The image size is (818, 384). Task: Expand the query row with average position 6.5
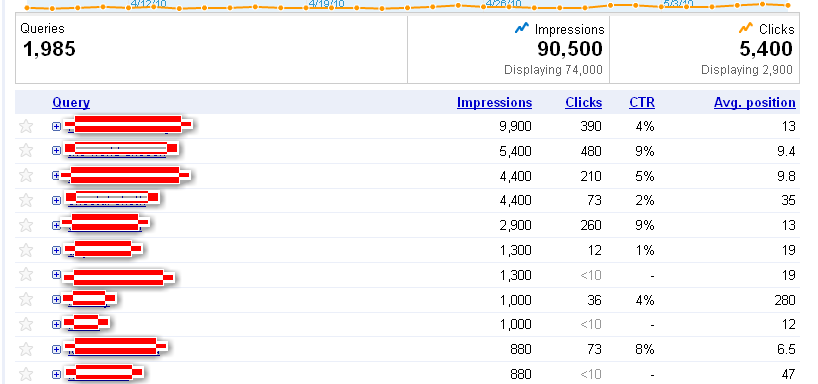coord(56,349)
